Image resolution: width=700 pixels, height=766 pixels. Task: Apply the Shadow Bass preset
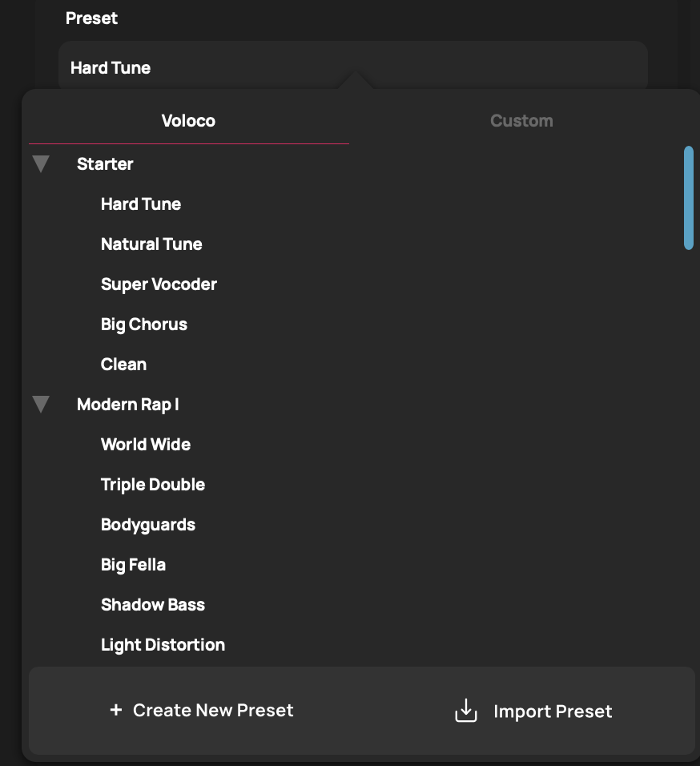tap(153, 605)
